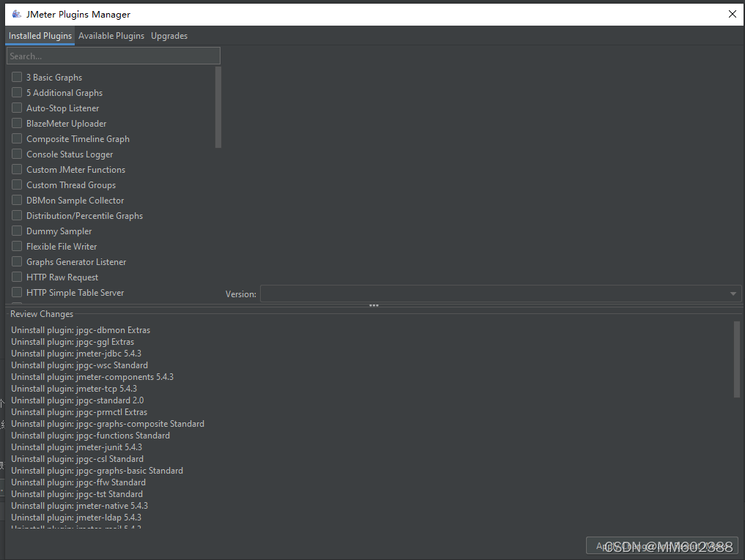
Task: Click the 'Uninstall plugin: jmeter-junit 5.4.3' line
Action: coord(76,447)
